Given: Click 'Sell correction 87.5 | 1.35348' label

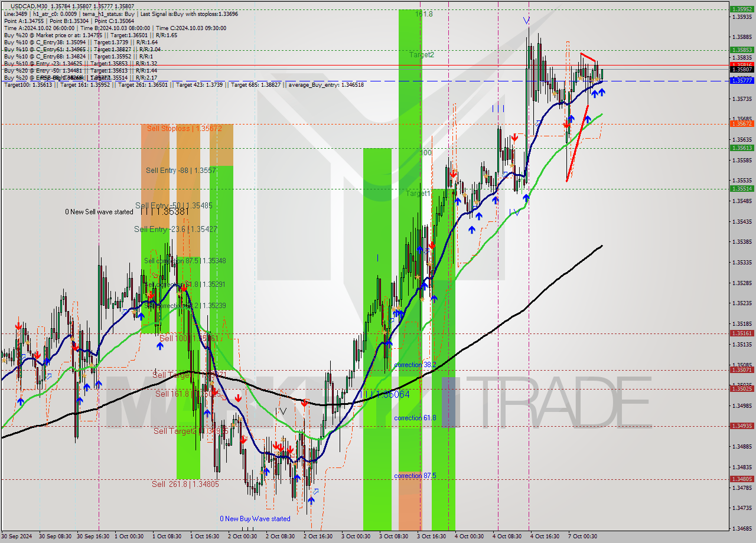Looking at the screenshot, I should coord(185,260).
